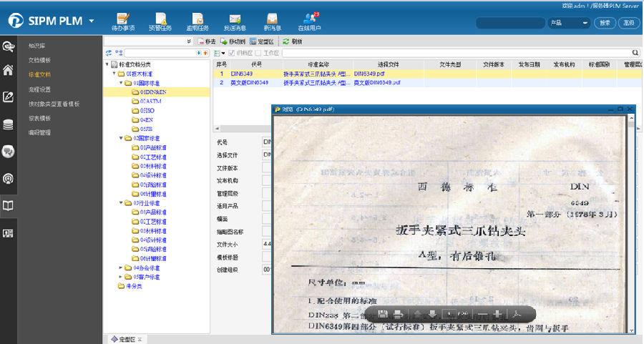Click the 移动到 move-to button
Image resolution: width=644 pixels, height=344 pixels.
233,41
